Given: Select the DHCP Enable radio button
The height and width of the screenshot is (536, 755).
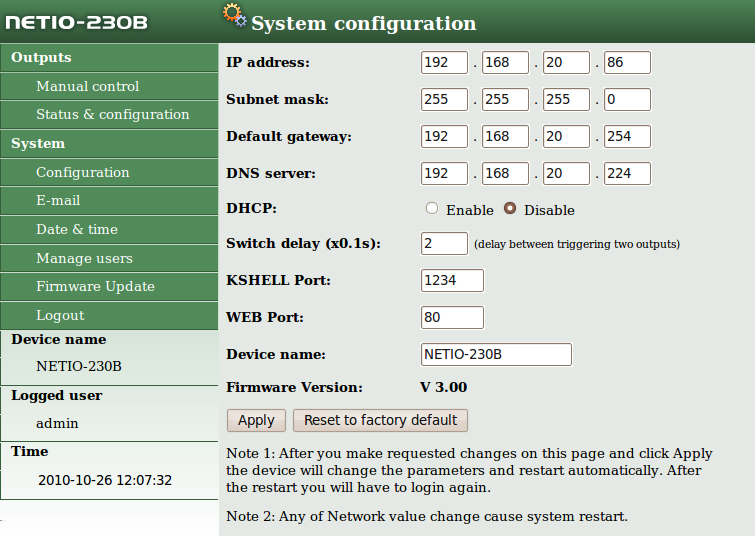Looking at the screenshot, I should click(x=432, y=208).
